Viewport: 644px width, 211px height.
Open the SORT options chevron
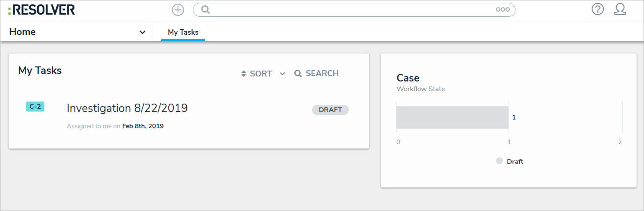coord(283,74)
